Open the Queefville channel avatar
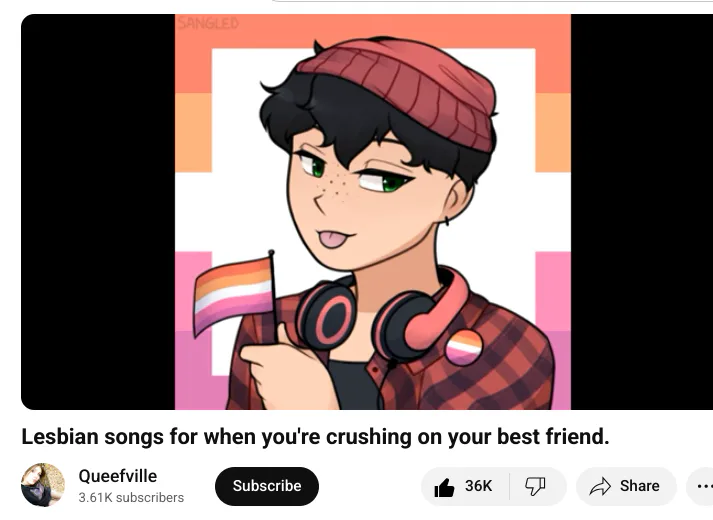Screen dimensions: 713x520 coord(43,485)
